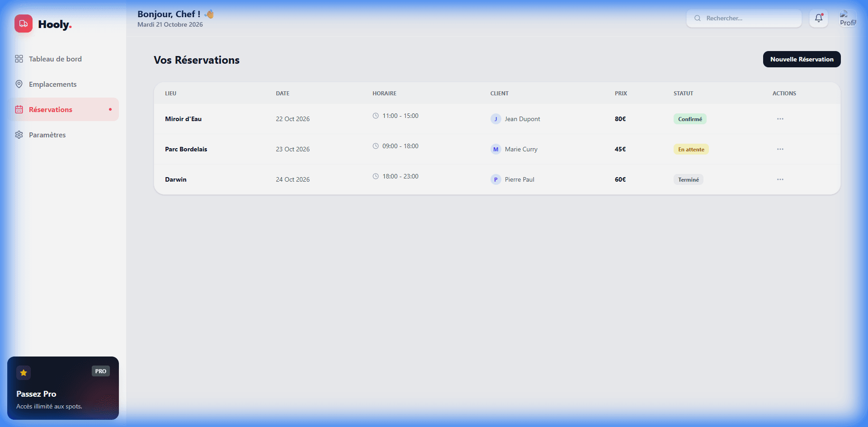Toggle the Confirmé status badge for Miroir d'Eau

pyautogui.click(x=689, y=119)
